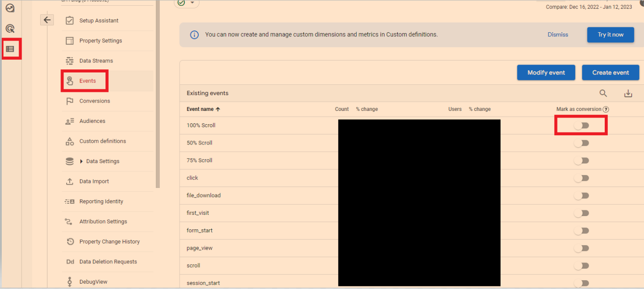
Task: Enable conversion for file_download event
Action: pyautogui.click(x=581, y=196)
